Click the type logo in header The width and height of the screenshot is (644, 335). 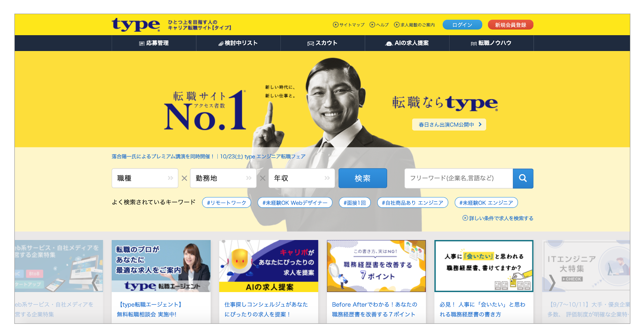point(136,25)
